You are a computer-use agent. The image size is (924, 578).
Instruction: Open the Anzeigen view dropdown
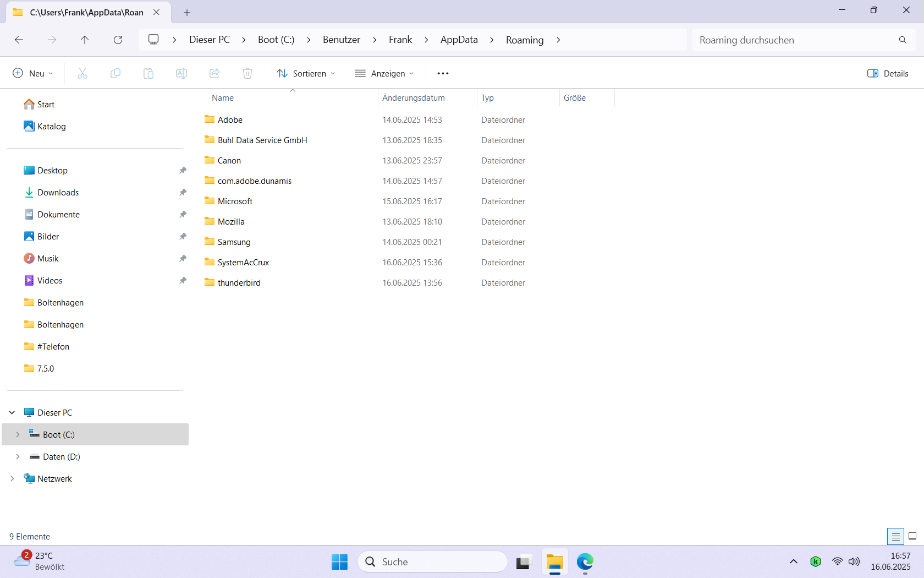(384, 73)
